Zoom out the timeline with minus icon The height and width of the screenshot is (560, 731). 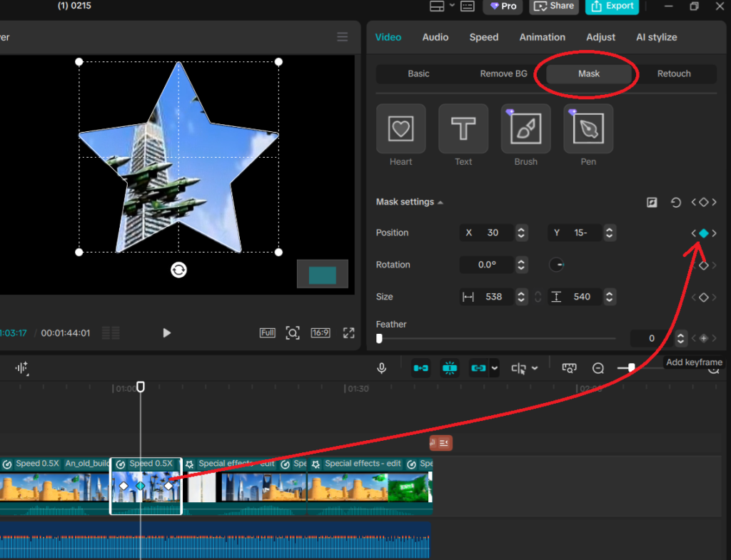[x=598, y=368]
